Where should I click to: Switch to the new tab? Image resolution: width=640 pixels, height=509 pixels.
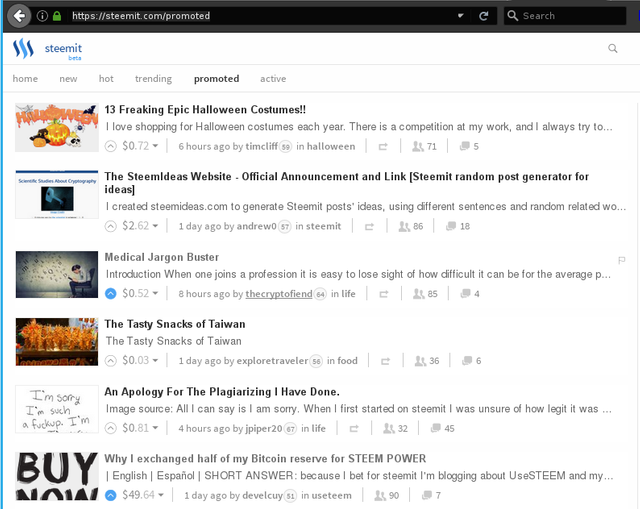pos(68,78)
